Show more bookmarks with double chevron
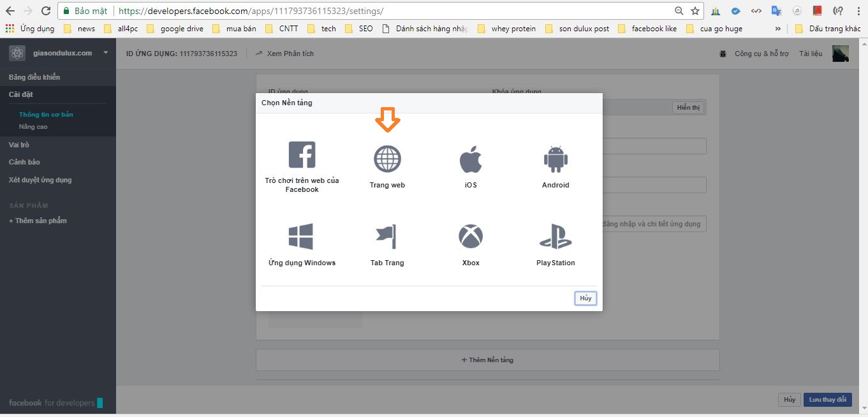Viewport: 868px width, 417px height. pyautogui.click(x=777, y=29)
